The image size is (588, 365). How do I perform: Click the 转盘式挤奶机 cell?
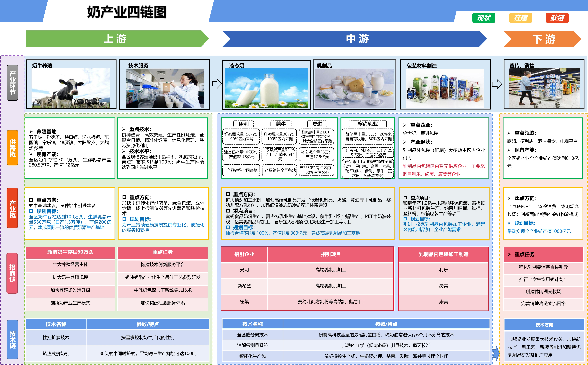pyautogui.click(x=56, y=354)
